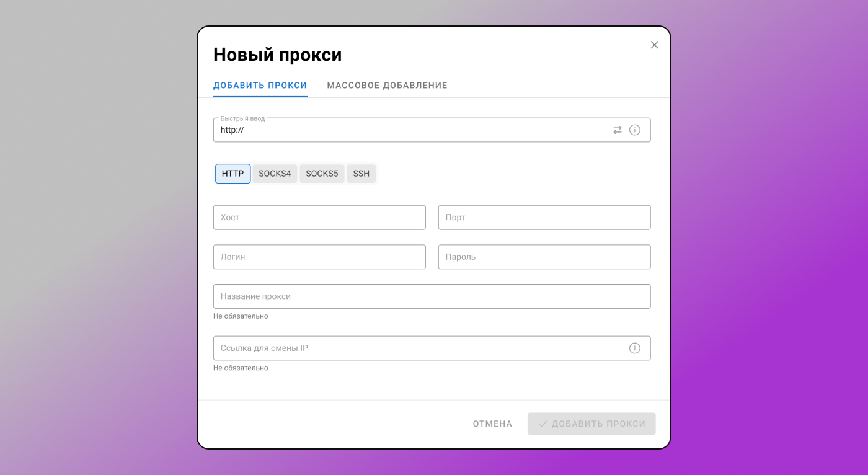Switch to the МАССОВОЕ ДОБАВЛЕНИЕ tab
868x475 pixels.
(387, 85)
